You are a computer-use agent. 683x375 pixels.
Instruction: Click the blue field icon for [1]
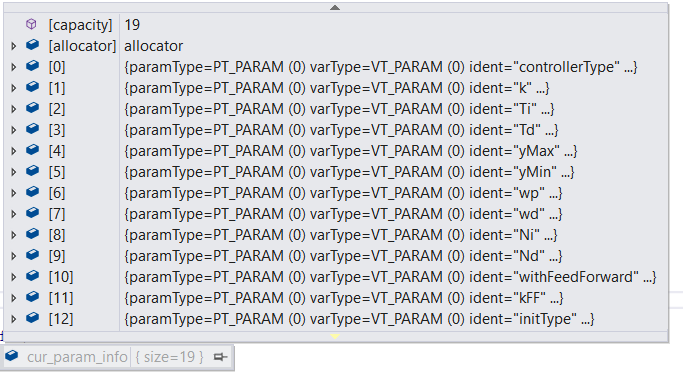(32, 86)
